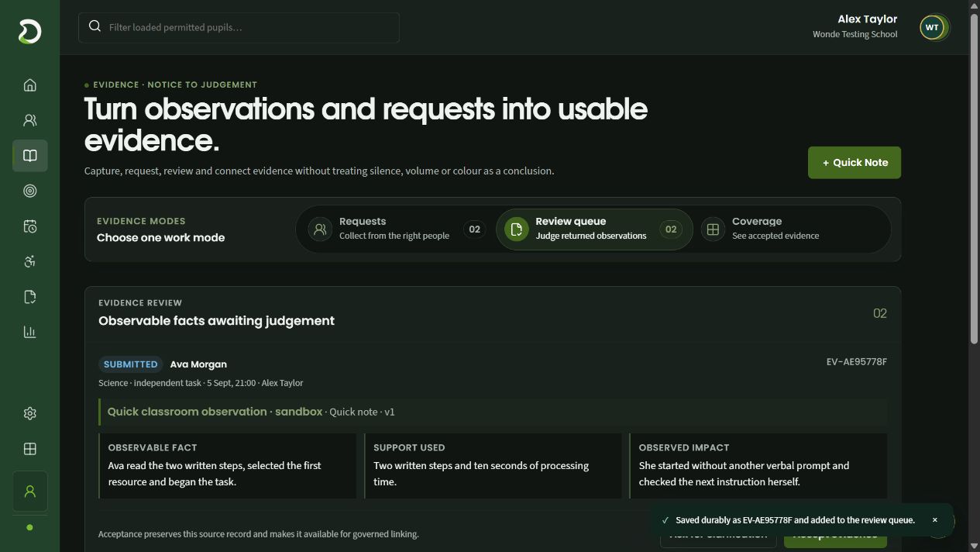Open the calendar clock icon in sidebar
Screen dimensions: 980x552
click(30, 226)
